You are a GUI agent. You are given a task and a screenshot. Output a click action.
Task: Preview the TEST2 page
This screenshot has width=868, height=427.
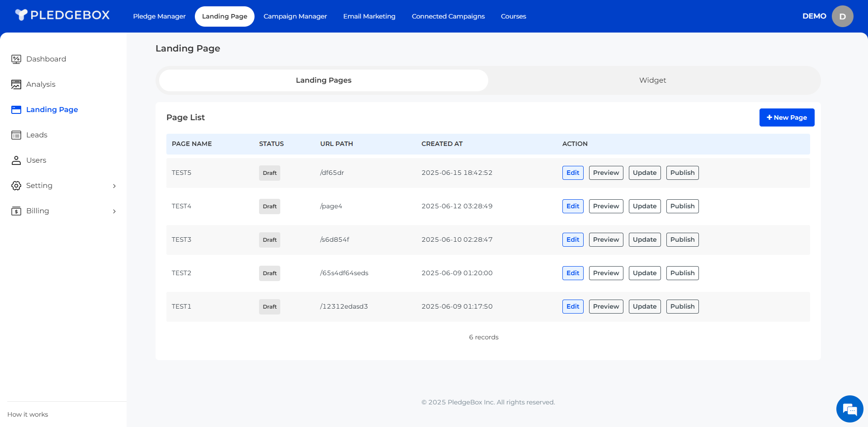606,273
